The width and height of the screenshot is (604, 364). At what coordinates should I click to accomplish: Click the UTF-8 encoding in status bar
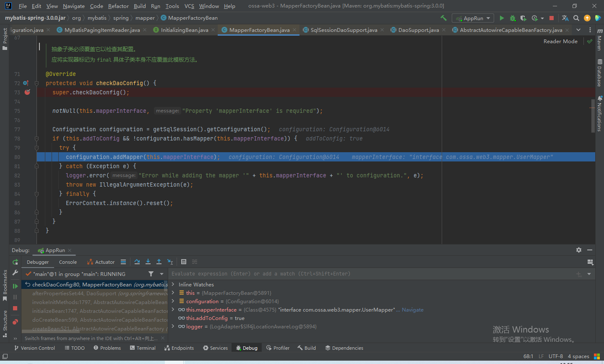click(556, 356)
